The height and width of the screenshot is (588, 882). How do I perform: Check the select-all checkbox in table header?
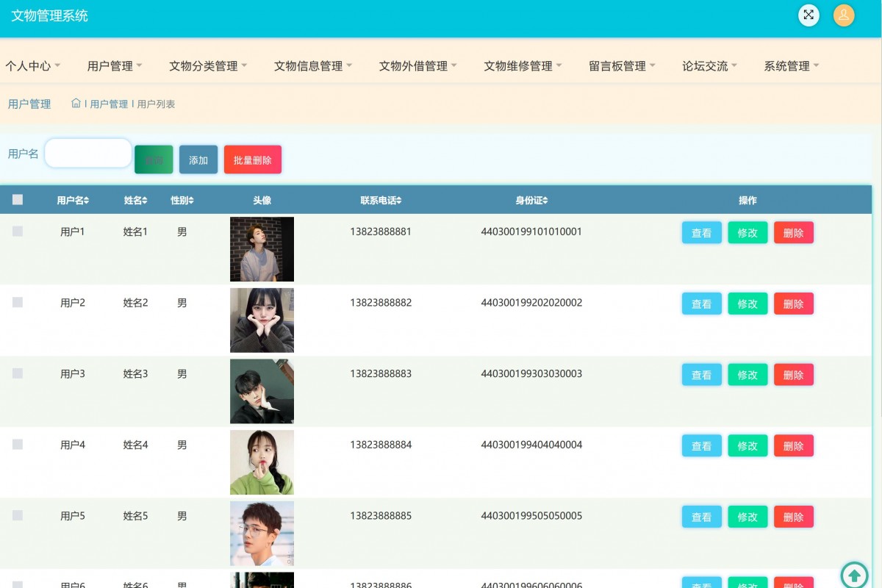click(x=18, y=199)
